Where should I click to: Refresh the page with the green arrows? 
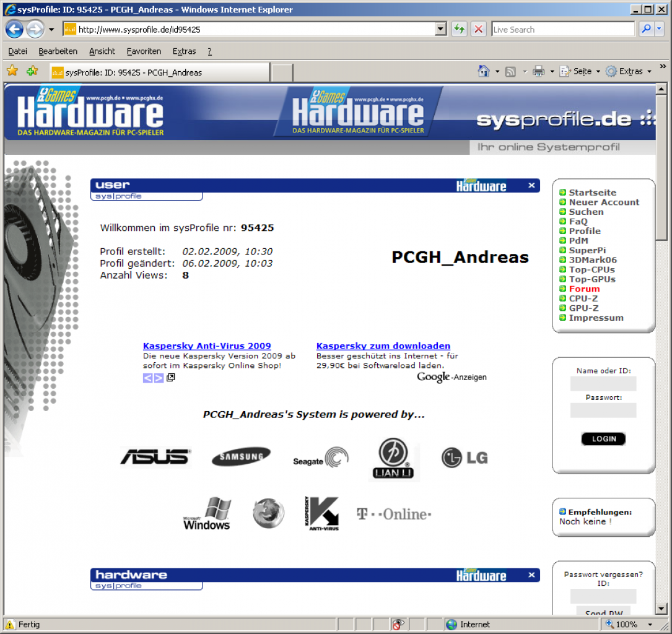click(x=459, y=29)
